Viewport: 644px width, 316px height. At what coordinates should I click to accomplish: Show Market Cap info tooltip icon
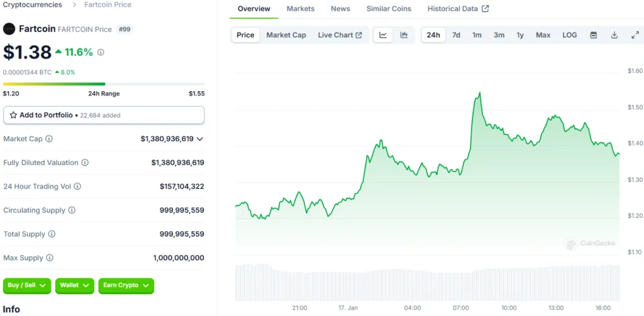click(x=49, y=139)
